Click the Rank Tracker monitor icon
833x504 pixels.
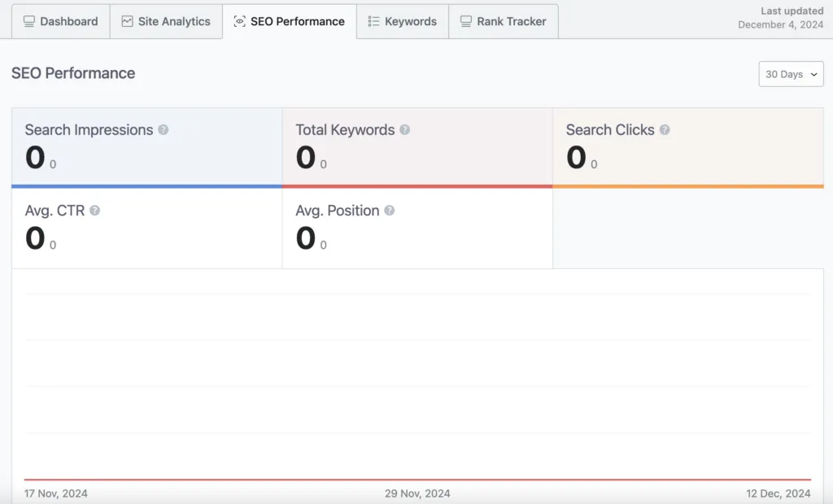[x=466, y=22]
